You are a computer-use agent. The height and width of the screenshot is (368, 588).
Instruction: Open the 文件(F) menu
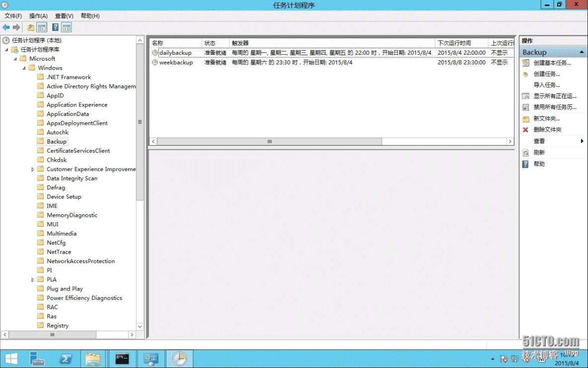[13, 16]
